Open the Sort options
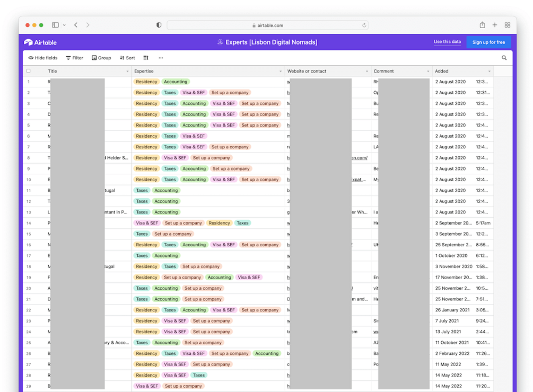The height and width of the screenshot is (392, 533). pos(127,58)
